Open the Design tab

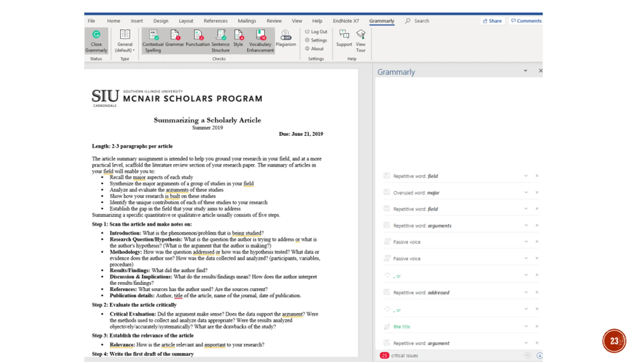coord(161,21)
